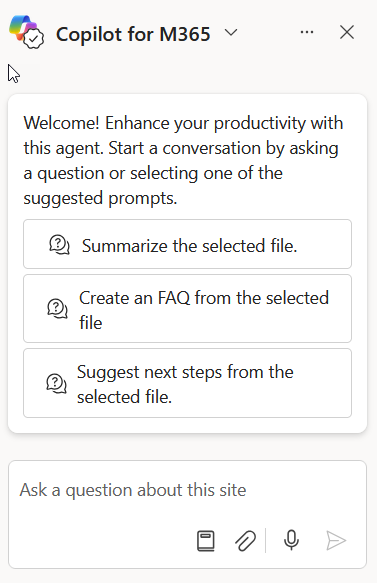Click the Welcome message paragraph text
This screenshot has width=377, height=583.
coord(183,161)
